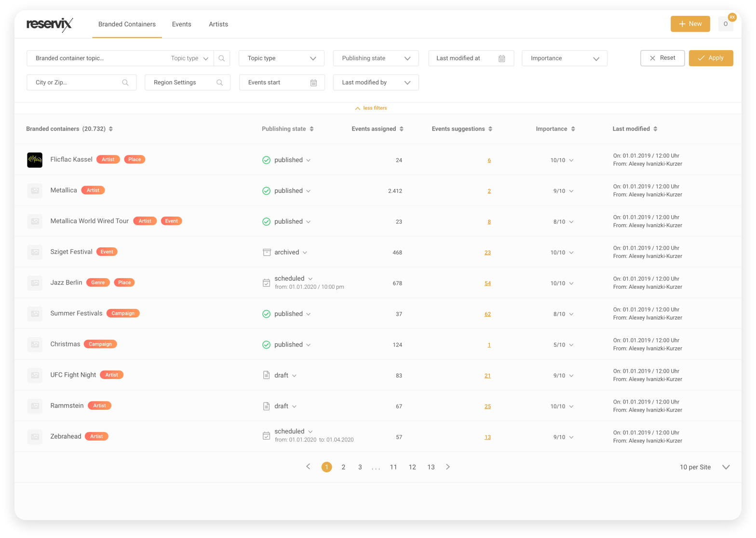Expand Sziget Festival archived state dropdown
The height and width of the screenshot is (538, 756).
(x=305, y=253)
